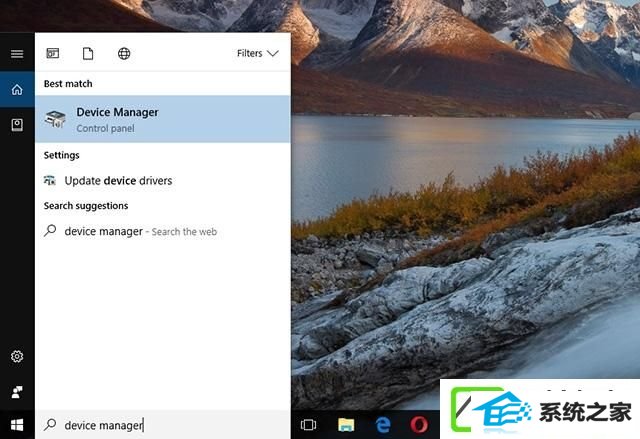Launch File Explorer from taskbar
640x439 pixels.
click(346, 425)
